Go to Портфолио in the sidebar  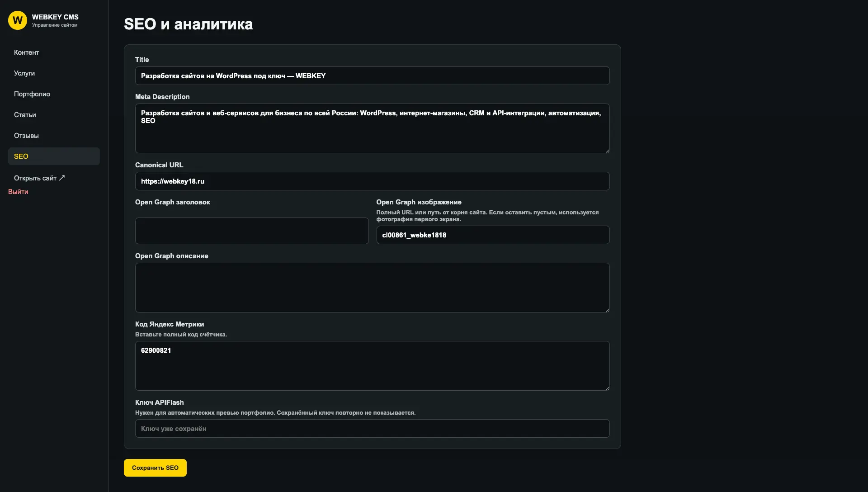54,94
